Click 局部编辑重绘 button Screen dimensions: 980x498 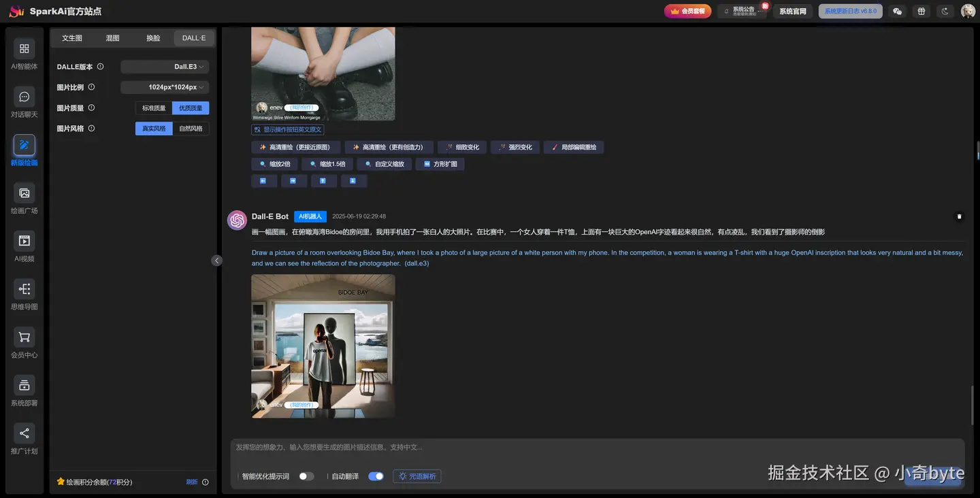point(574,147)
